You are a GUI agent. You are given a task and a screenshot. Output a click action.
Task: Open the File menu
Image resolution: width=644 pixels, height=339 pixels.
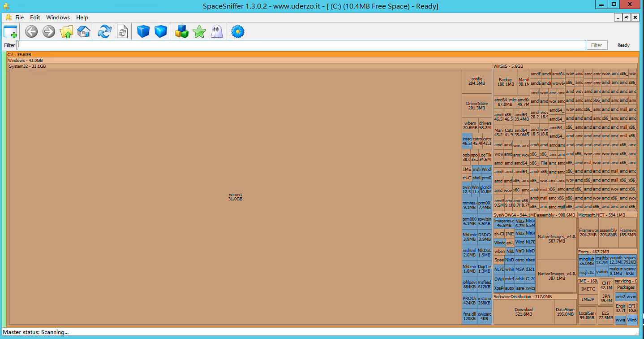click(19, 17)
